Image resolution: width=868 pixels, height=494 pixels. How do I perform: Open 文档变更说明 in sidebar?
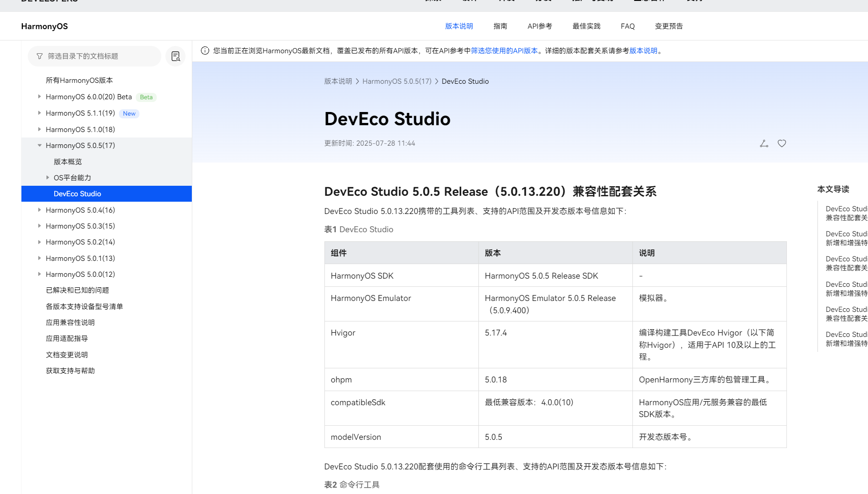(x=67, y=355)
